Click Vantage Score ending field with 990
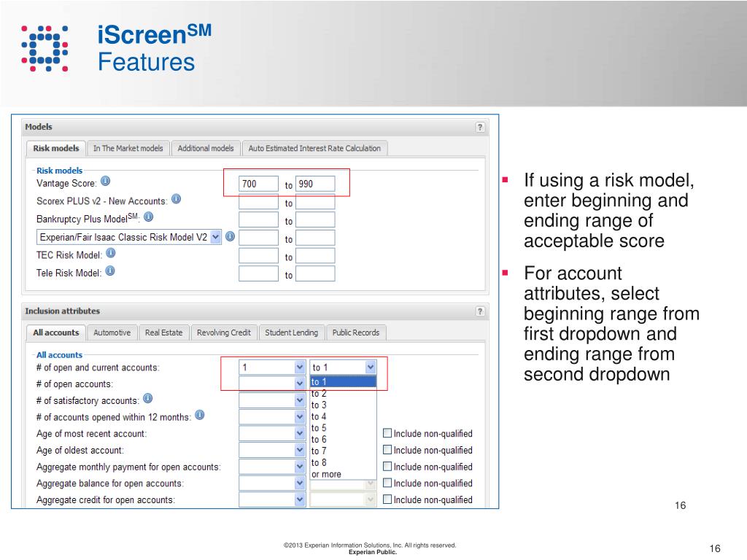This screenshot has width=747, height=560. (315, 184)
